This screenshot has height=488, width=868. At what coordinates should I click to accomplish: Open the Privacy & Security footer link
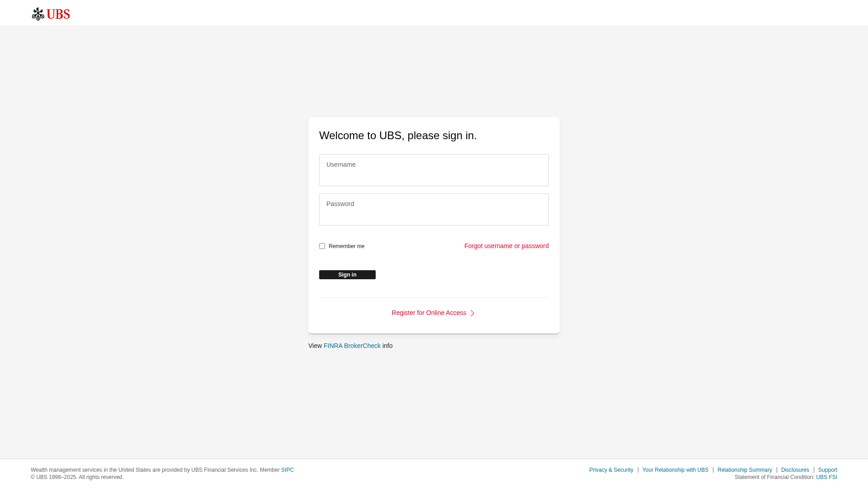click(611, 470)
